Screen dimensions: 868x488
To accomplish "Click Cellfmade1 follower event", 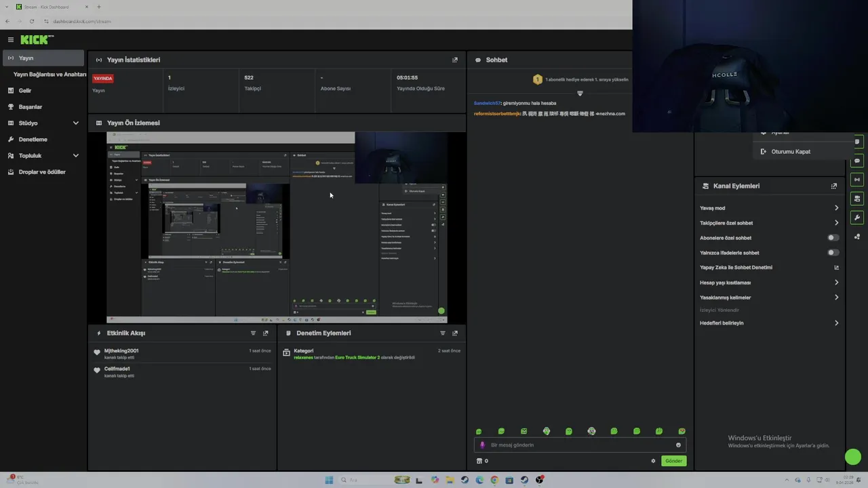I will [117, 369].
